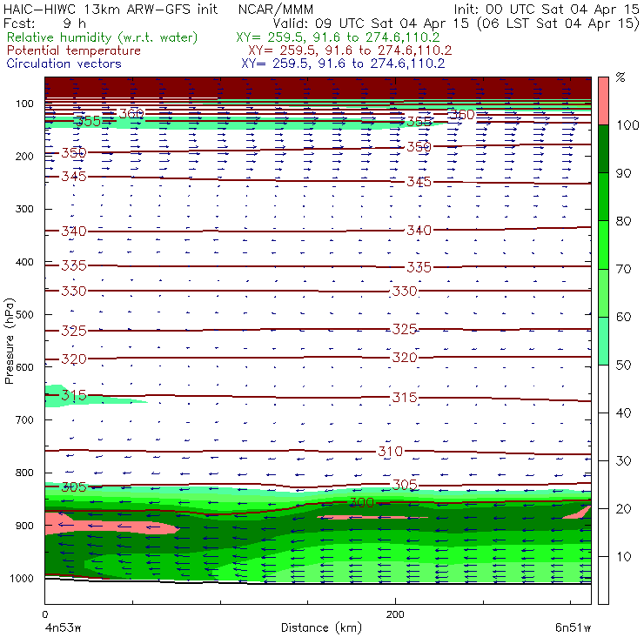Click the '200' distance axis tick label
Image resolution: width=644 pixels, height=644 pixels.
pos(395,614)
